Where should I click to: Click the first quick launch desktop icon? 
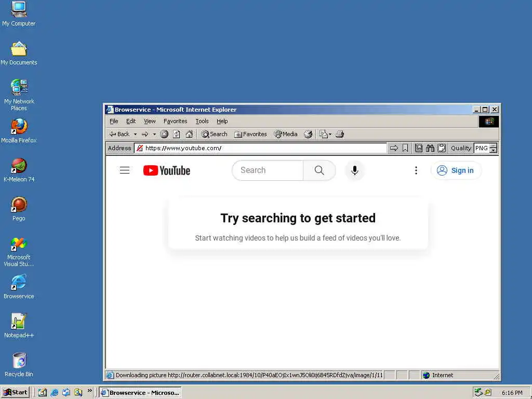pos(43,393)
